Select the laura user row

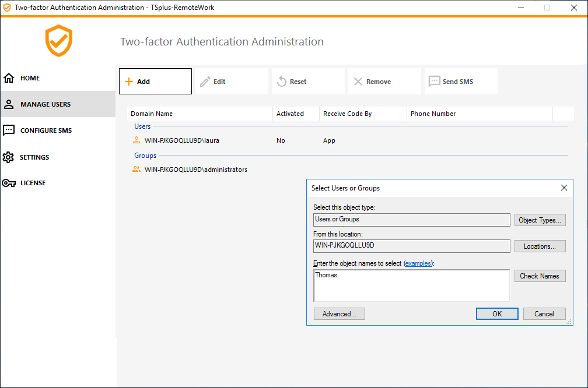181,140
